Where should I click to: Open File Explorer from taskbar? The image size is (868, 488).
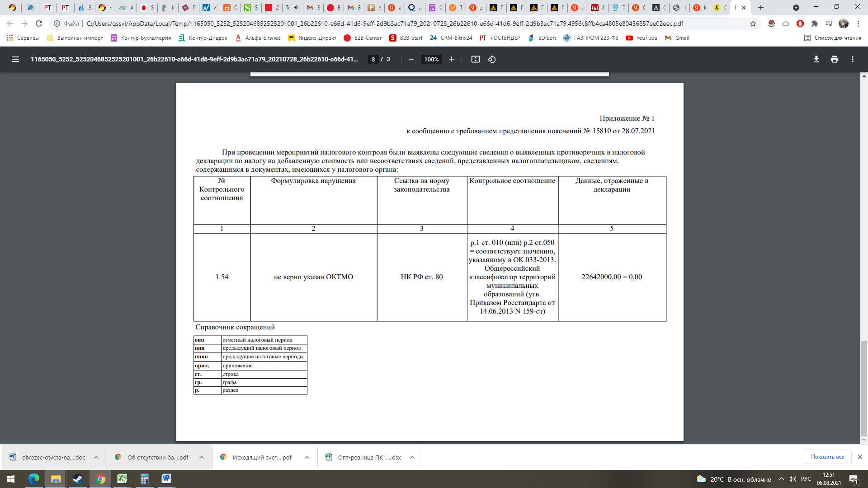point(56,479)
